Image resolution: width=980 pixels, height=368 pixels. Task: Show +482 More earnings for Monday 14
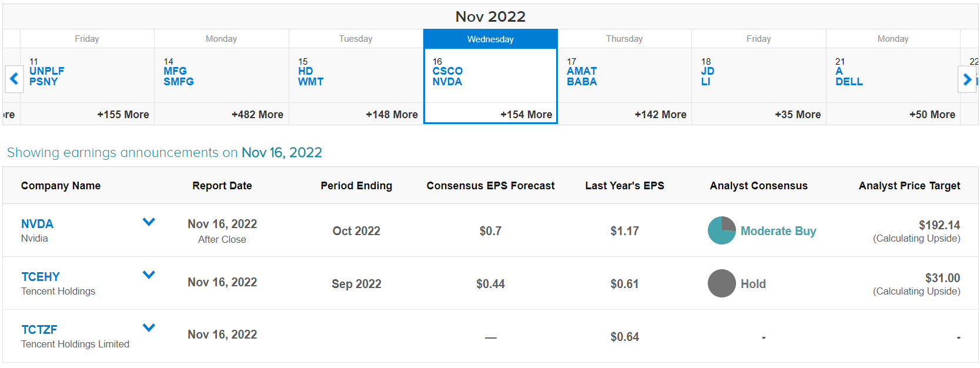257,115
